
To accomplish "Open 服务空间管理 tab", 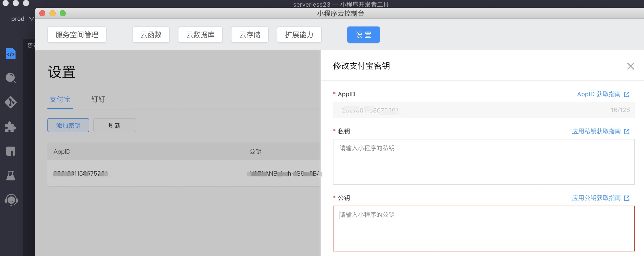I will point(77,35).
